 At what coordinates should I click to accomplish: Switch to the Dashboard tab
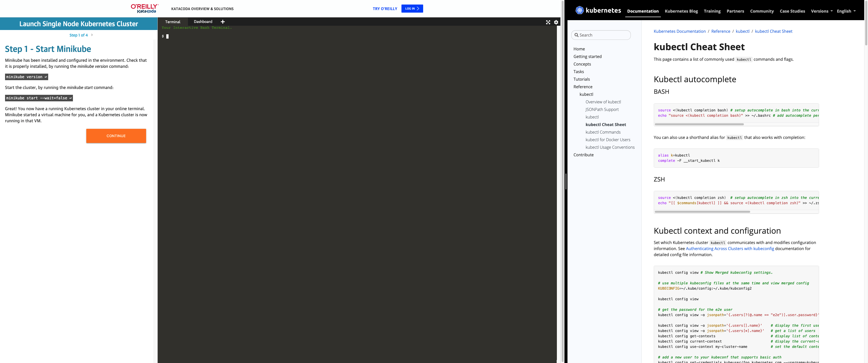tap(203, 21)
